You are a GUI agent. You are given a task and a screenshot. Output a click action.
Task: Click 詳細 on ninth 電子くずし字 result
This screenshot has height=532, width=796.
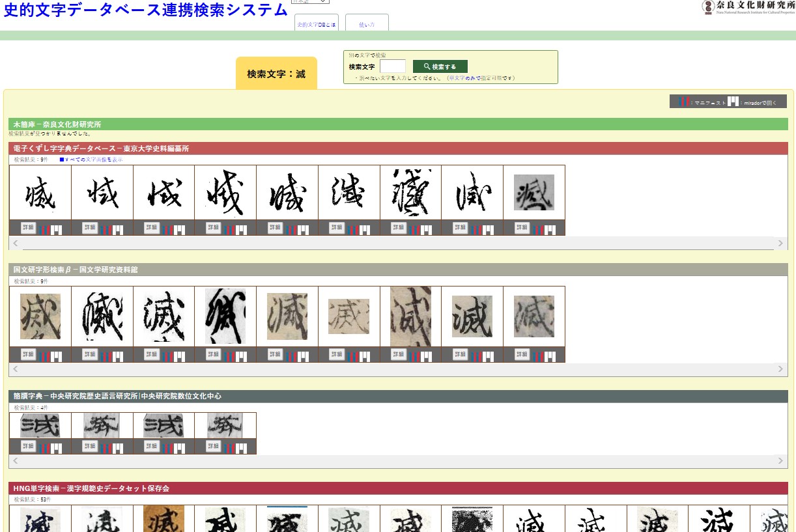pyautogui.click(x=522, y=227)
